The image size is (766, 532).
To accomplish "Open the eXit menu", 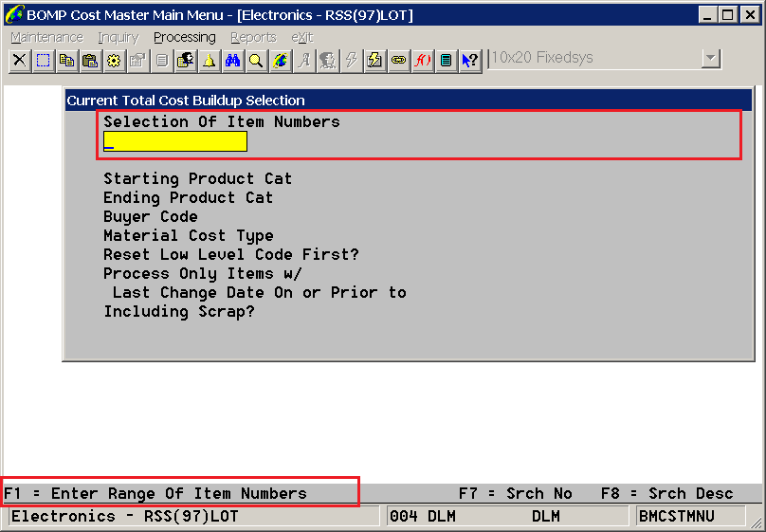I will click(302, 38).
